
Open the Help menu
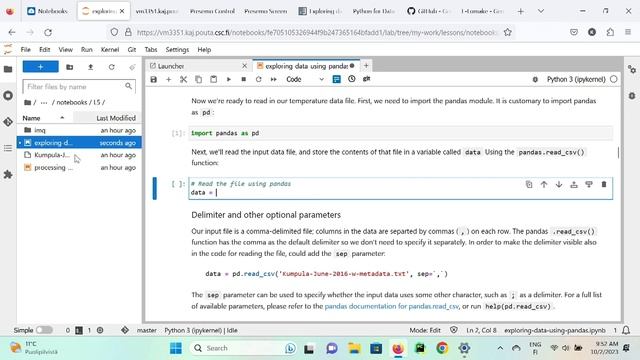click(x=204, y=49)
